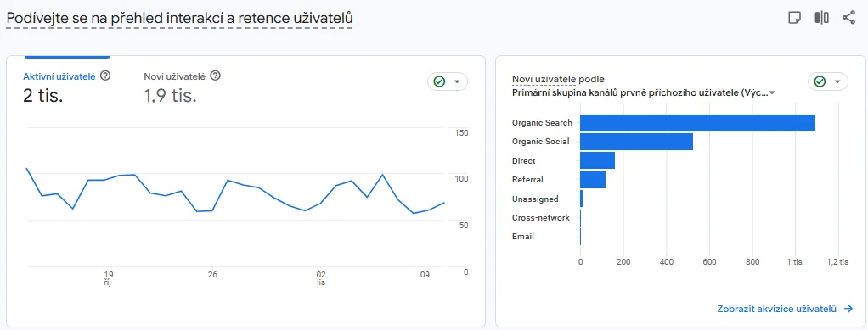Expand dropdown arrow in bar chart card

tap(837, 81)
